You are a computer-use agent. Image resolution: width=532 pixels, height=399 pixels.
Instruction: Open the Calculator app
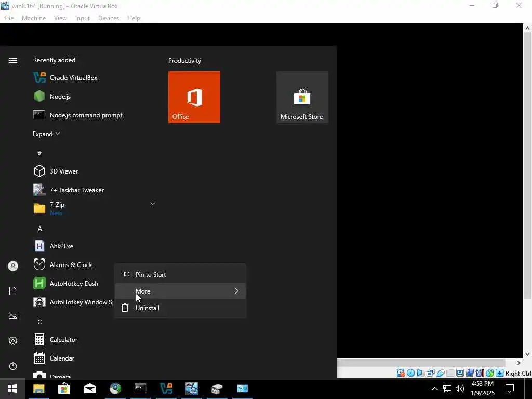point(56,339)
